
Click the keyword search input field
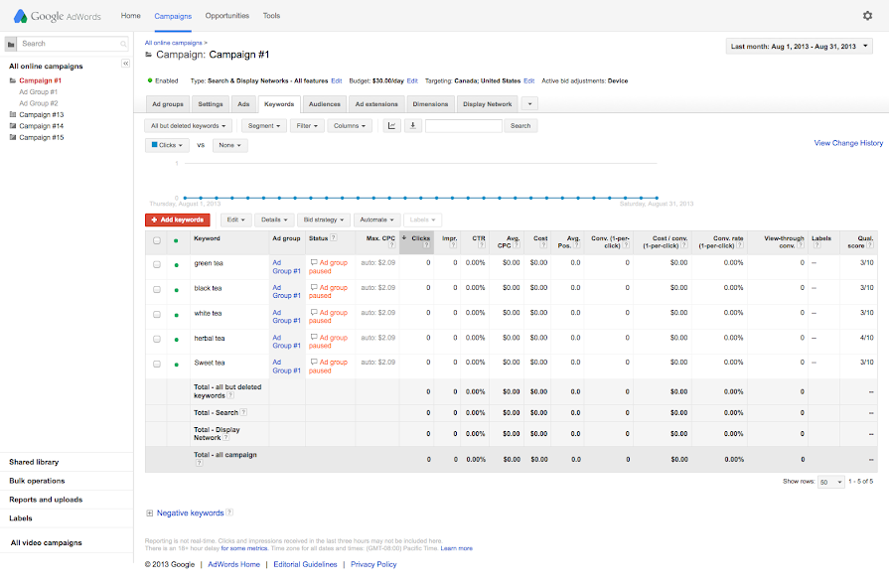coord(464,126)
